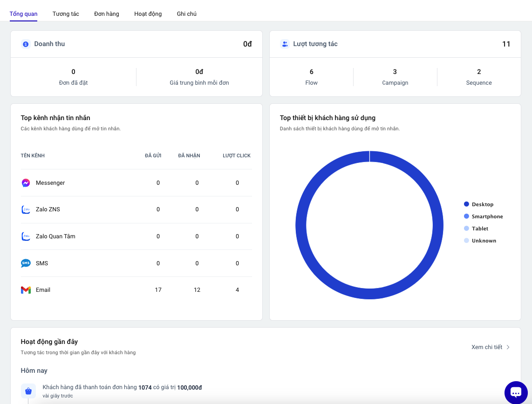Click the shopping bag order activity icon
This screenshot has width=532, height=404.
[28, 391]
